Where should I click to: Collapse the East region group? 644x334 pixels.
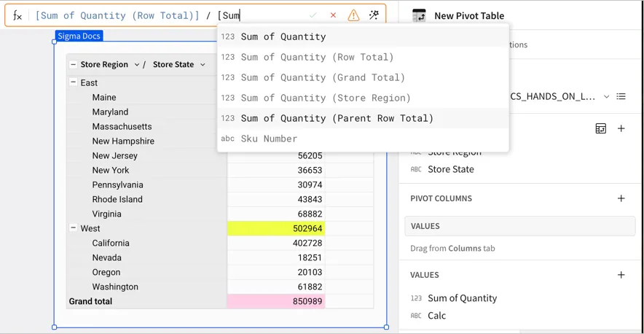coord(73,82)
